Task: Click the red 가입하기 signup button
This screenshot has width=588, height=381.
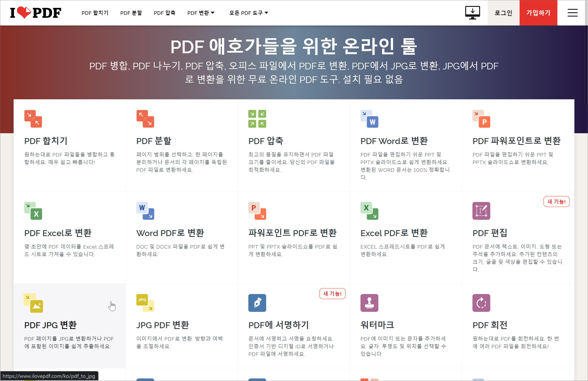Action: (x=538, y=13)
